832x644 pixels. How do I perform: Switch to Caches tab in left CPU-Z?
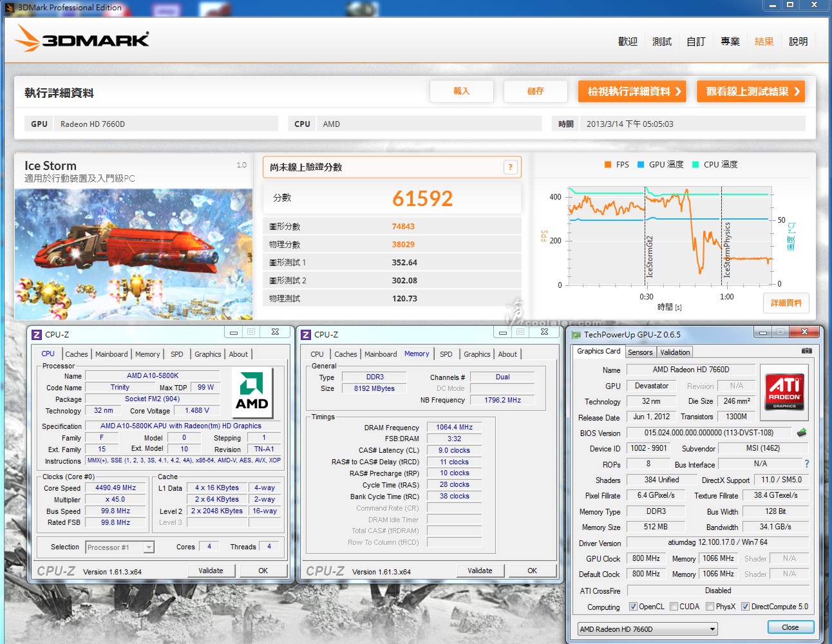click(x=76, y=354)
